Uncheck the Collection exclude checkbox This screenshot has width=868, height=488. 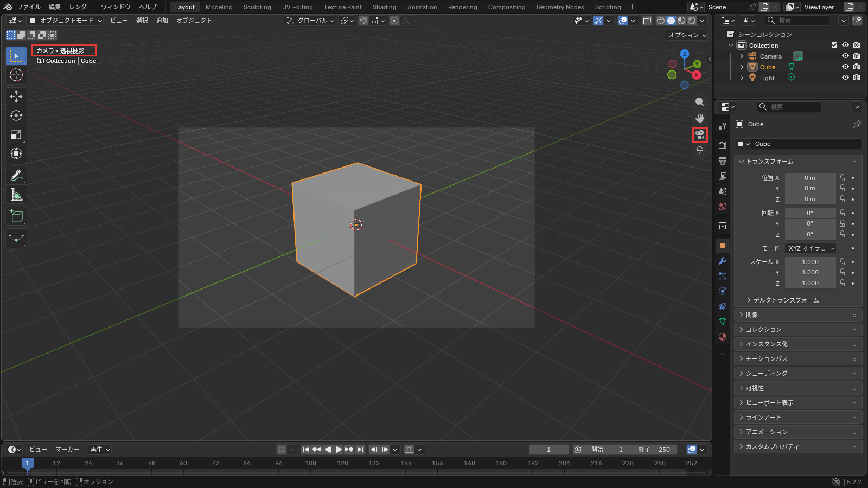coord(834,46)
